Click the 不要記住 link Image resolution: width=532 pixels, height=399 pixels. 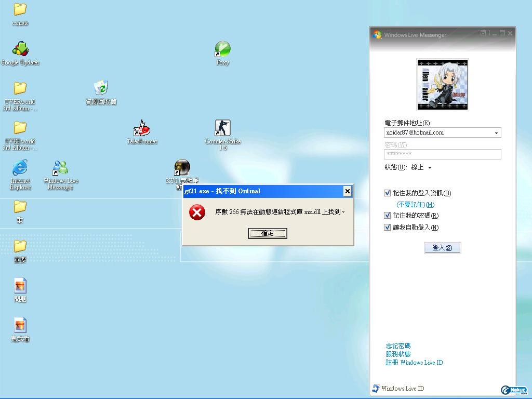[415, 205]
